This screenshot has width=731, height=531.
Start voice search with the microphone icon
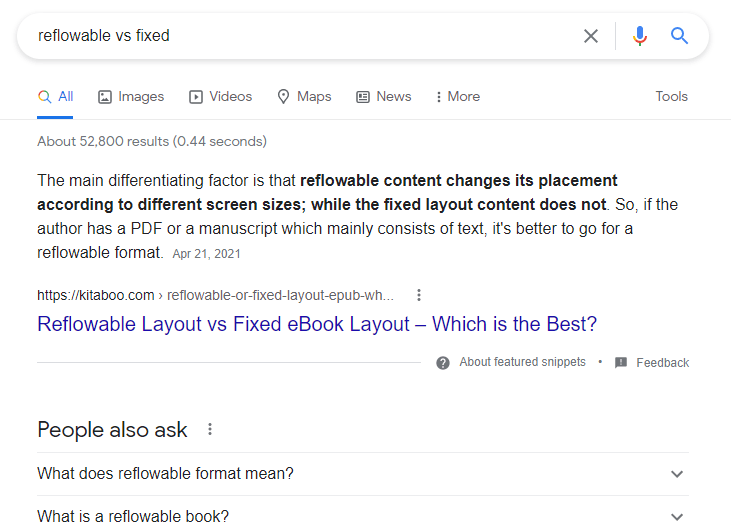[x=640, y=36]
